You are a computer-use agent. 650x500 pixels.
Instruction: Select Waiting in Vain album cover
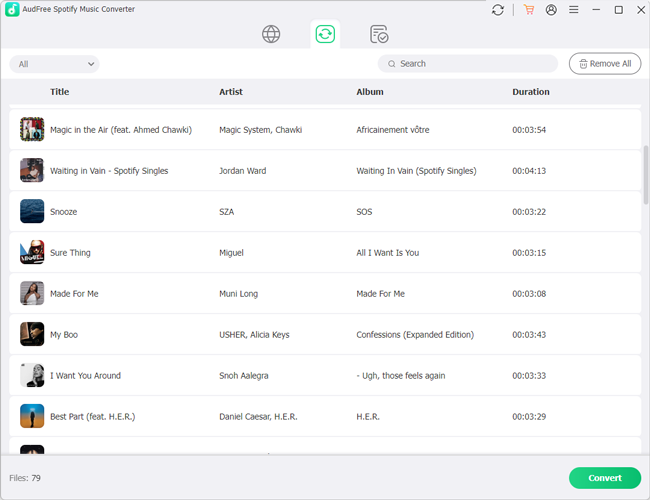(x=32, y=170)
